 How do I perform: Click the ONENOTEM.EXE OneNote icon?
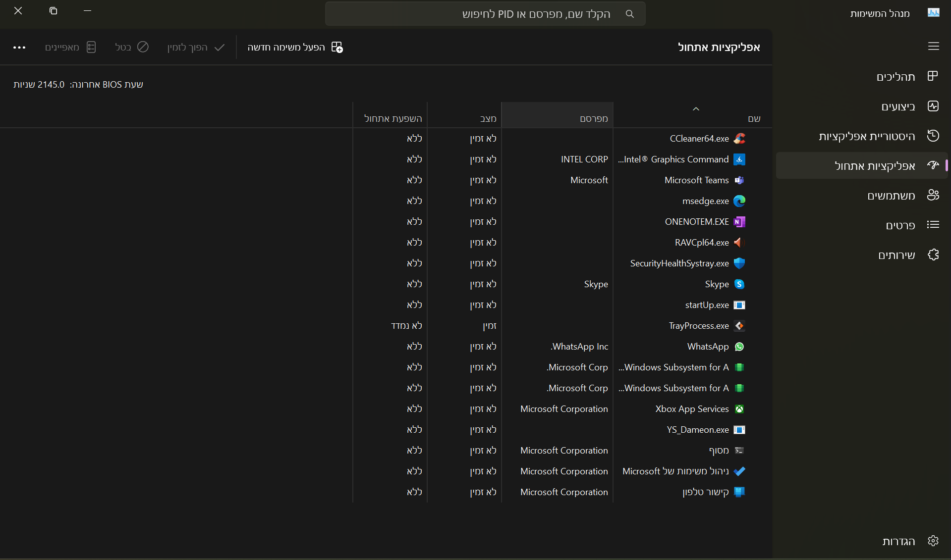point(739,222)
